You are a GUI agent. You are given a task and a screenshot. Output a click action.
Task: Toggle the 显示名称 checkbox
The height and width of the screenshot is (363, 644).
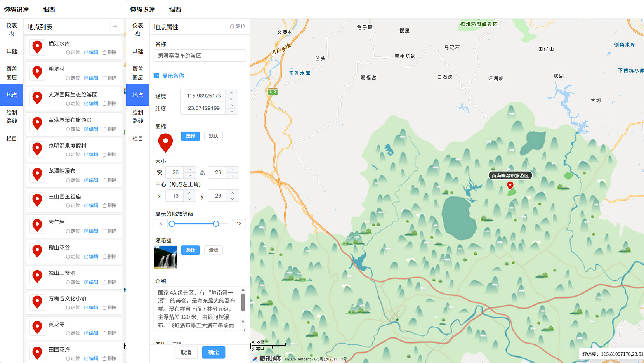click(x=156, y=76)
